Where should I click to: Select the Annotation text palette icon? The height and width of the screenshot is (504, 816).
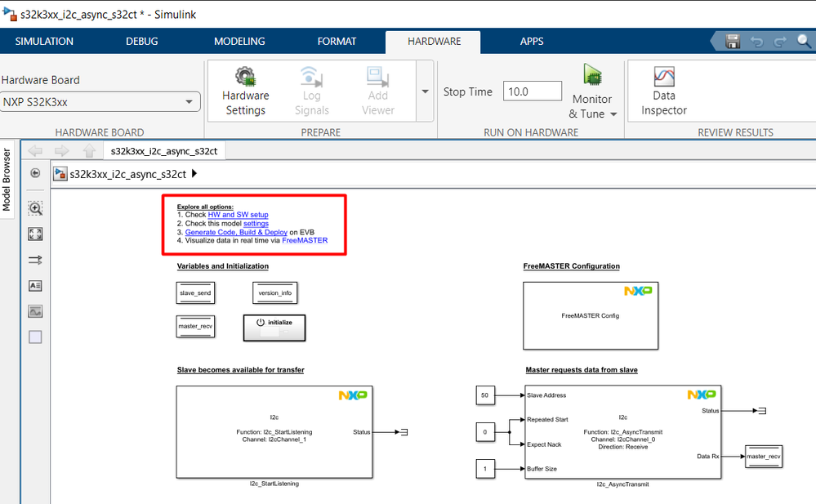pos(35,285)
